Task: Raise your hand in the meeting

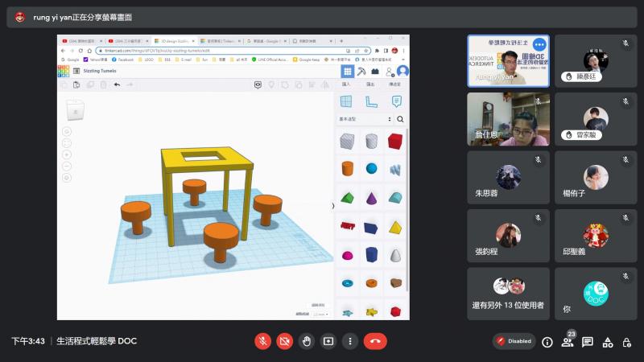Action: 307,341
